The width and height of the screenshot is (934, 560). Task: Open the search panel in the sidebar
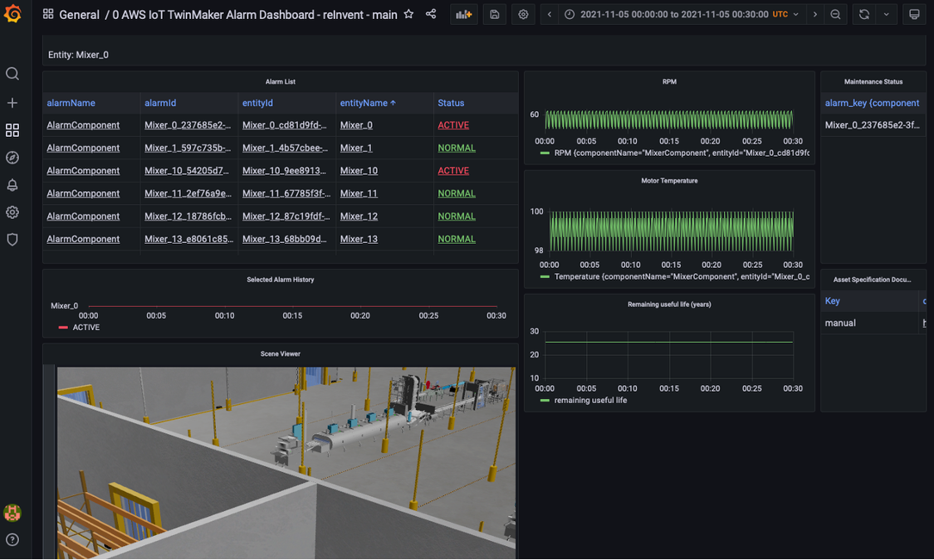[12, 73]
